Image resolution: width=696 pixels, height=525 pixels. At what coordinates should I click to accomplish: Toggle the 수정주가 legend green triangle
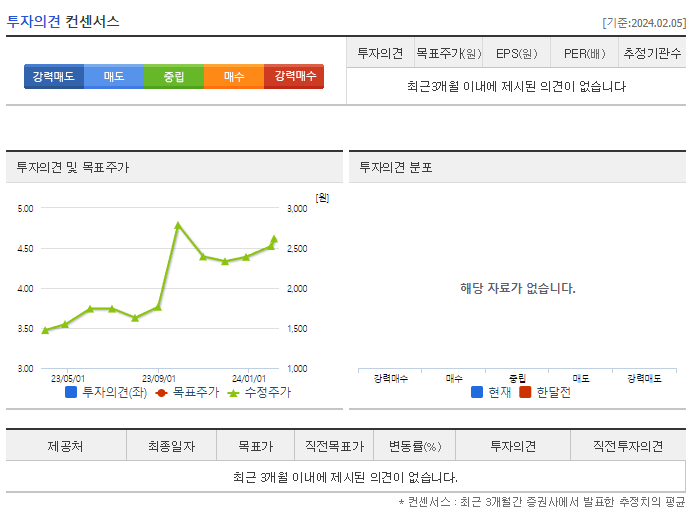point(233,393)
